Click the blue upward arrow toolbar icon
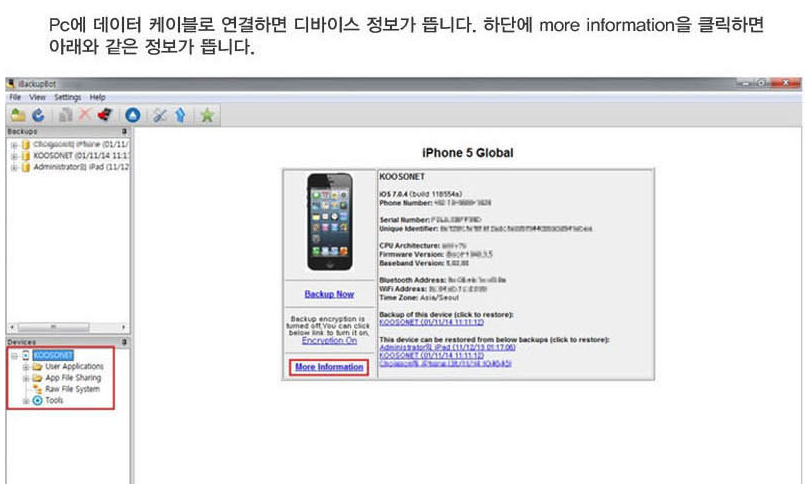 pyautogui.click(x=180, y=115)
